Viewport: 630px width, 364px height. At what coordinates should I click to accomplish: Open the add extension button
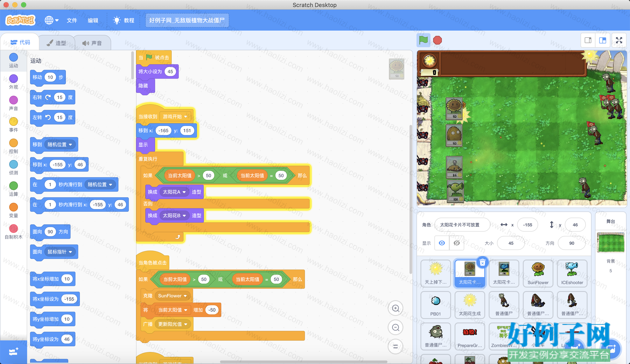[x=14, y=352]
